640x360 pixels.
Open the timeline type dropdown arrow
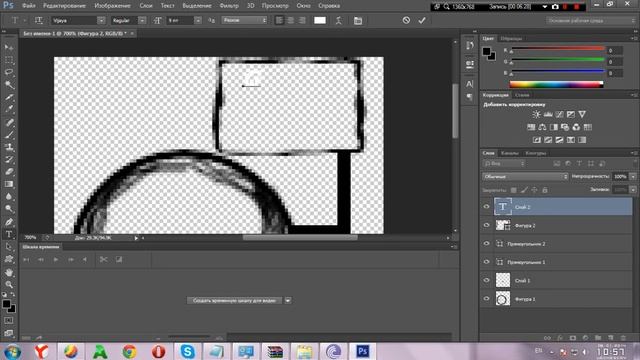tap(288, 300)
